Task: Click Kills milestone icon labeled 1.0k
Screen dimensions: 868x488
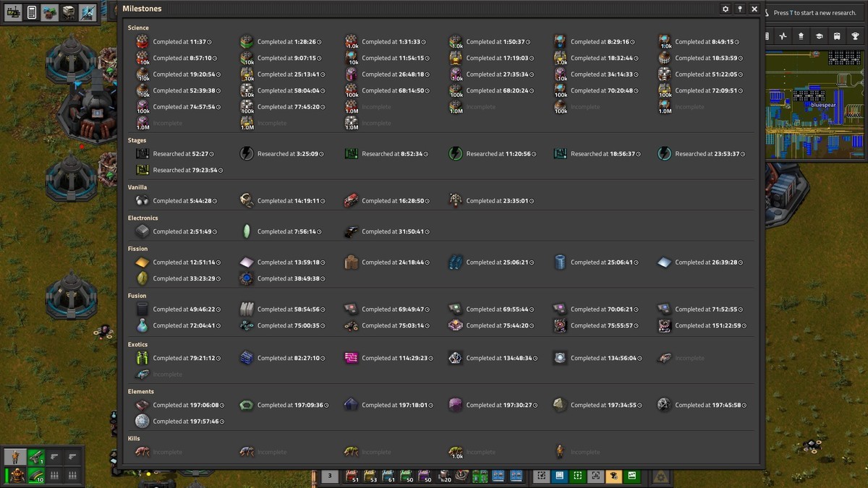Action: tap(456, 452)
